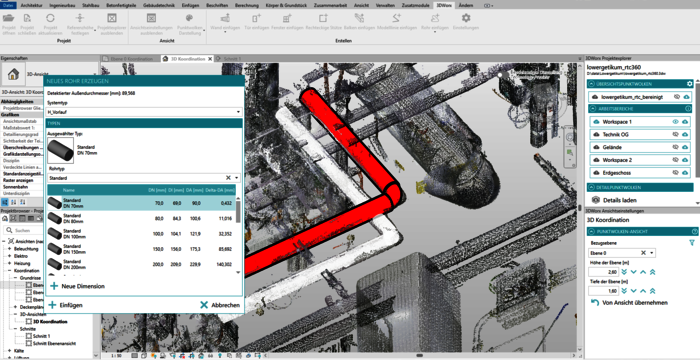Image resolution: width=700 pixels, height=360 pixels.
Task: Expand the Heizung tree node
Action: pyautogui.click(x=9, y=264)
